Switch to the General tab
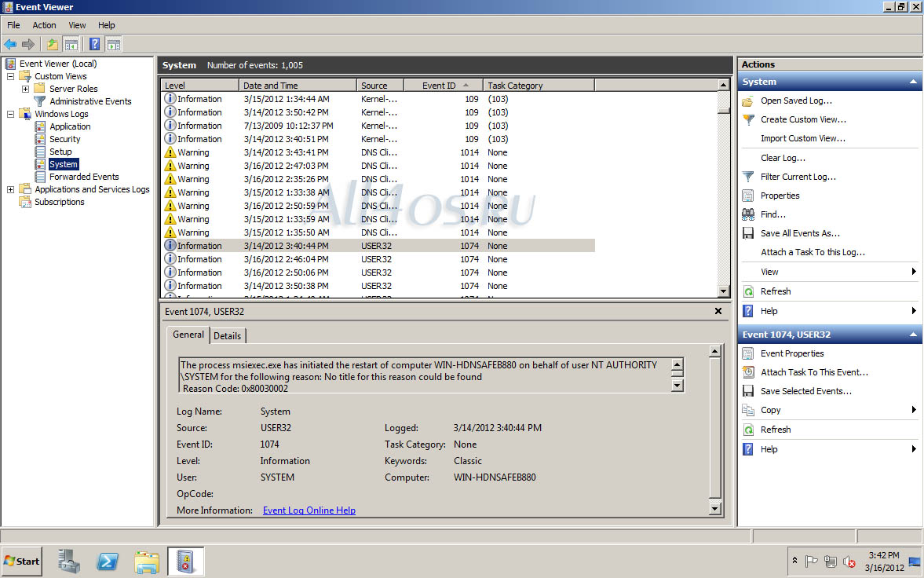 tap(188, 335)
